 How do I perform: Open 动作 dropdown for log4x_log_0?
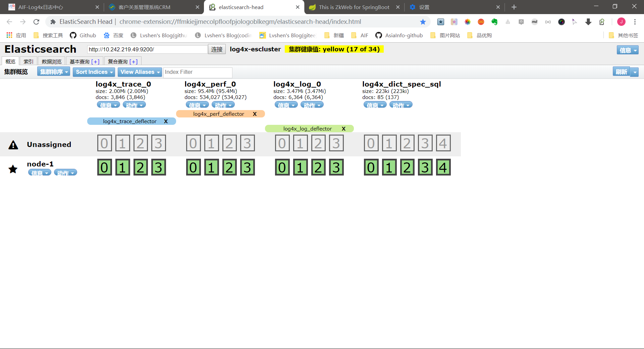[312, 105]
